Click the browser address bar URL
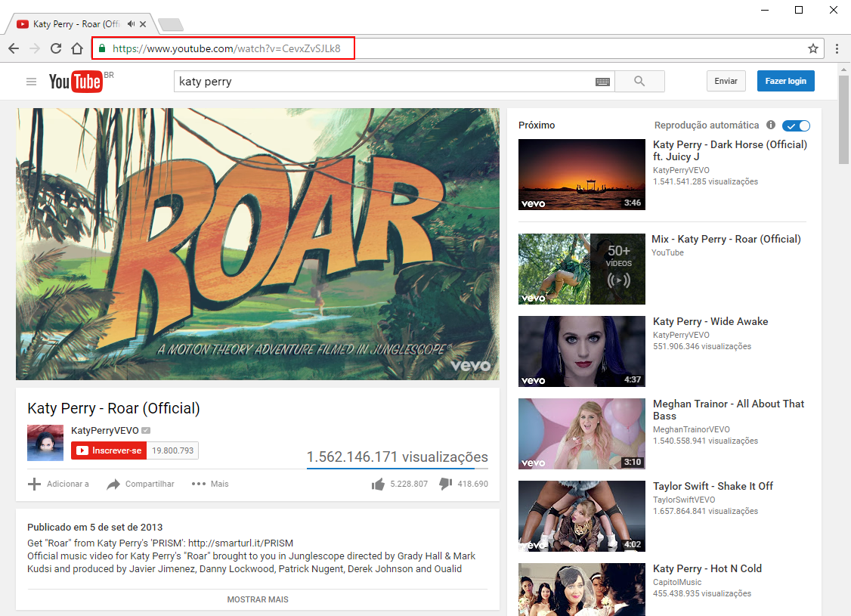Image resolution: width=851 pixels, height=616 pixels. pyautogui.click(x=226, y=48)
